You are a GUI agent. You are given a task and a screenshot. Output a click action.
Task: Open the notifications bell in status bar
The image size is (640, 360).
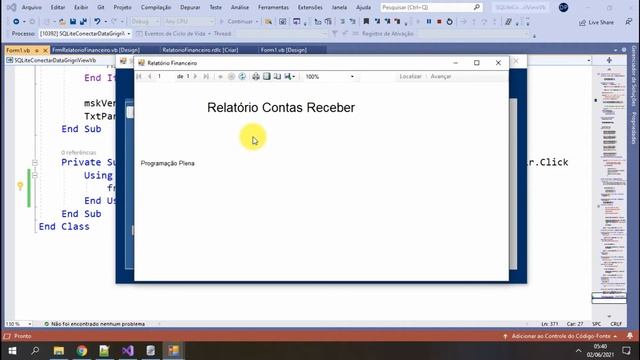[x=630, y=336]
